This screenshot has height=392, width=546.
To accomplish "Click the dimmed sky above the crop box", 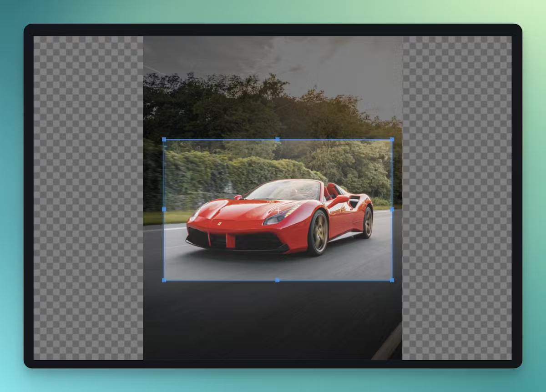I will click(273, 55).
